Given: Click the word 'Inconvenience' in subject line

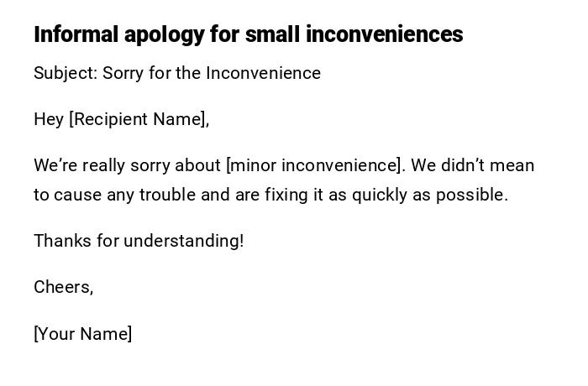Looking at the screenshot, I should 264,73.
